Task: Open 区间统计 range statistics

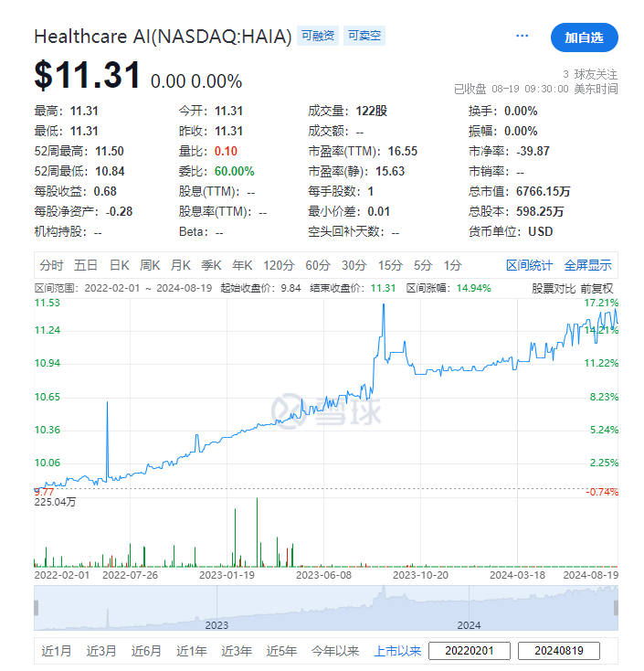Action: pyautogui.click(x=530, y=265)
